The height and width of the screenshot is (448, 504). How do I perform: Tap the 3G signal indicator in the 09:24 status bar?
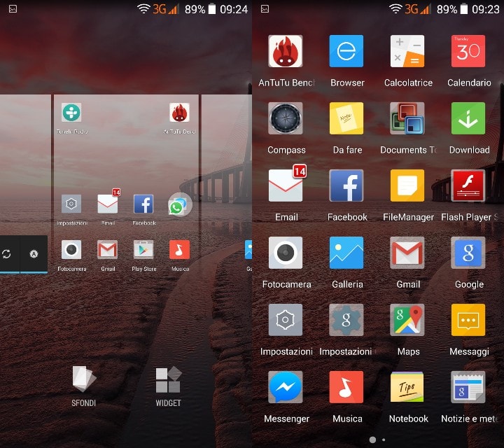point(165,9)
